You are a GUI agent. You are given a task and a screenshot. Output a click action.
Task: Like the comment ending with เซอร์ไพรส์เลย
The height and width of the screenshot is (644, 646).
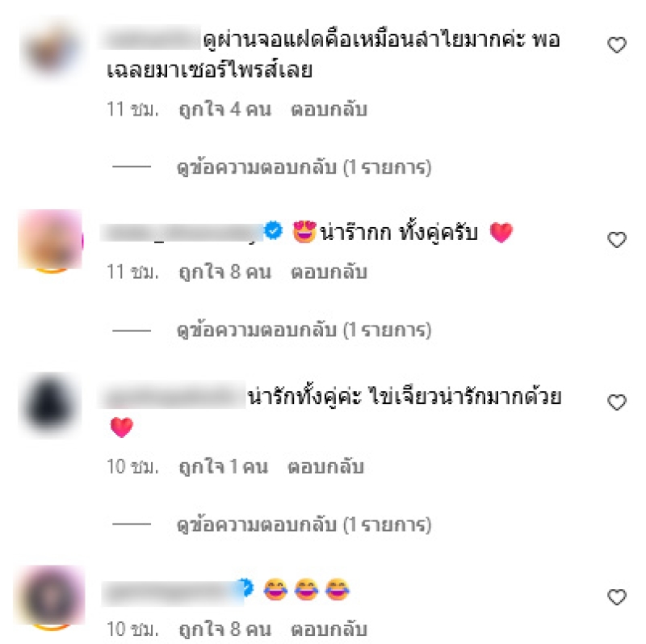coord(617,45)
